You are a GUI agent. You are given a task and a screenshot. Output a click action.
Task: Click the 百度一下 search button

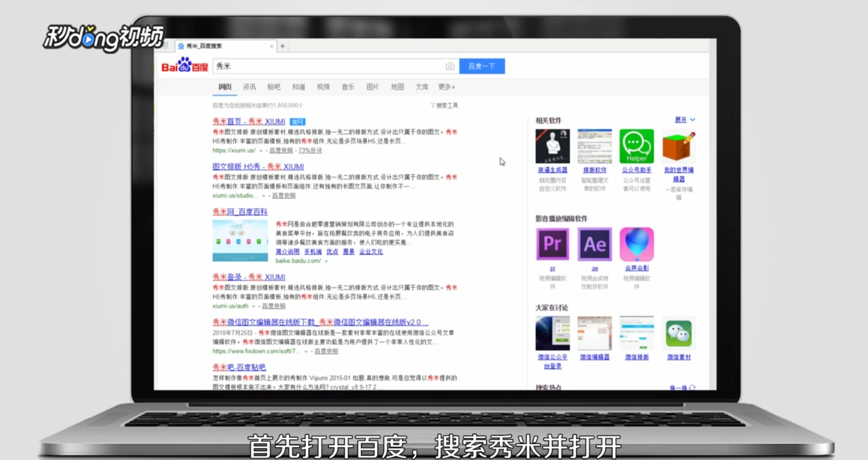coord(482,66)
